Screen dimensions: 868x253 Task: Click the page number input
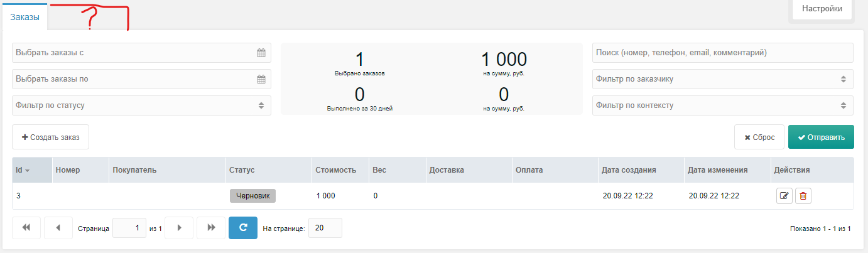point(129,228)
